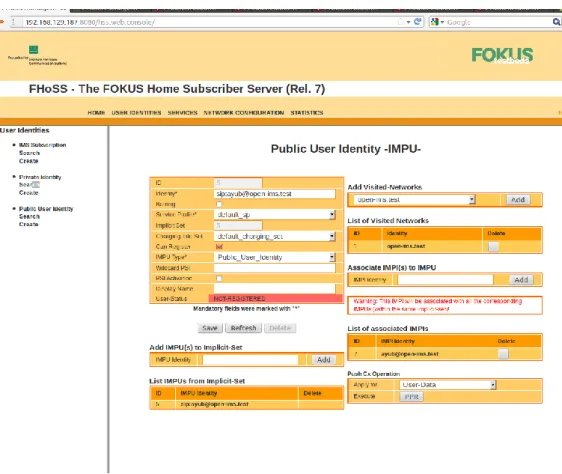
Task: Click the Refresh button
Action: pos(244,328)
